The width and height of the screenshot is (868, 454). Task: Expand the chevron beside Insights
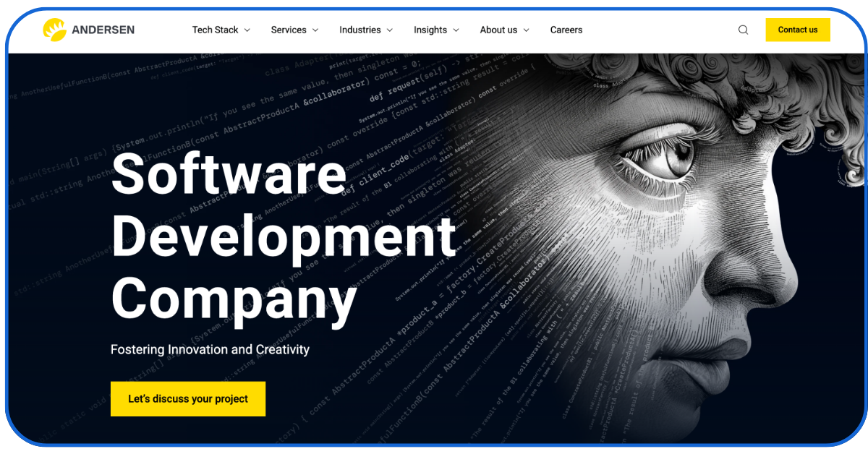pyautogui.click(x=456, y=30)
